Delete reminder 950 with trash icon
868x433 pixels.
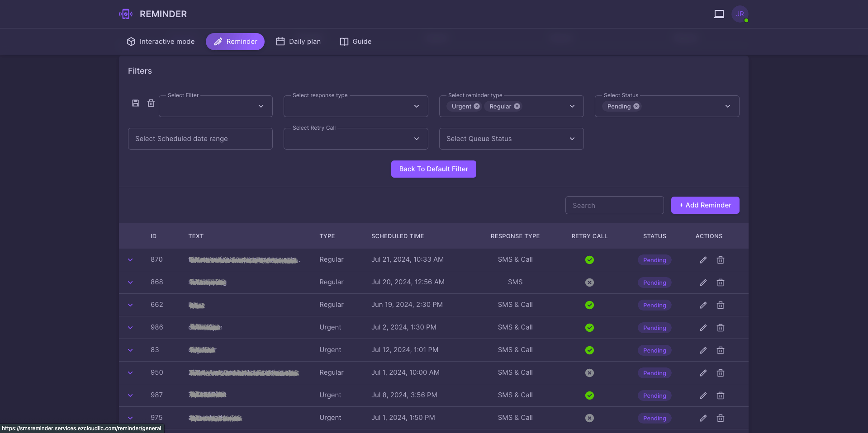(x=721, y=373)
